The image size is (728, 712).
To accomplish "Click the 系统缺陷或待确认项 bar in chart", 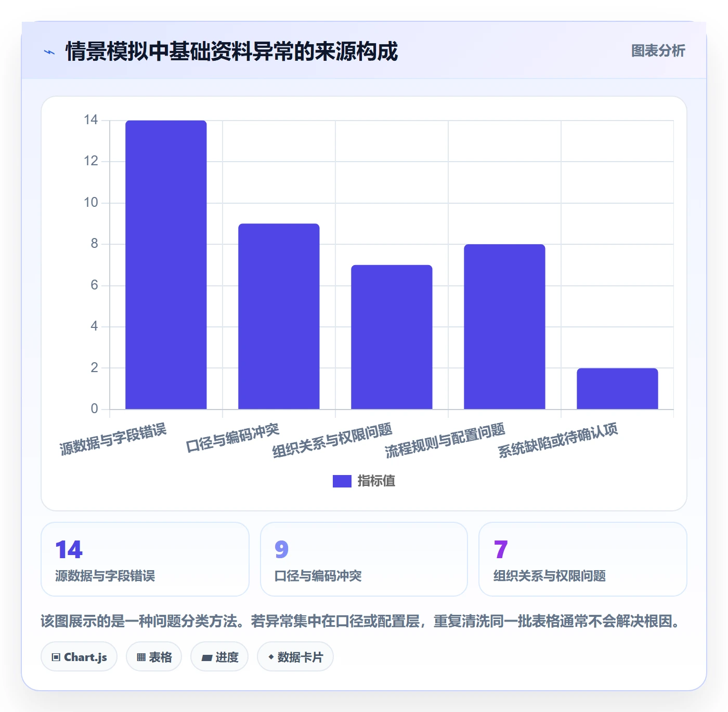I will 617,388.
